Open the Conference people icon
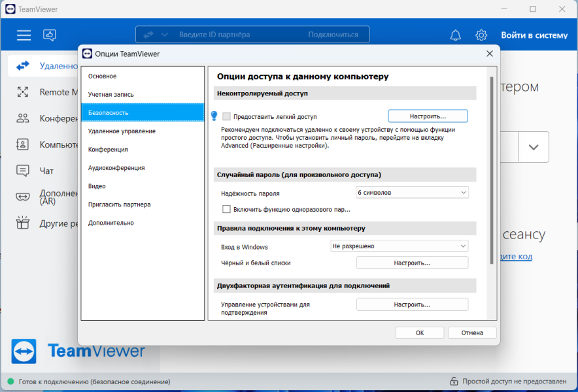 [x=22, y=118]
